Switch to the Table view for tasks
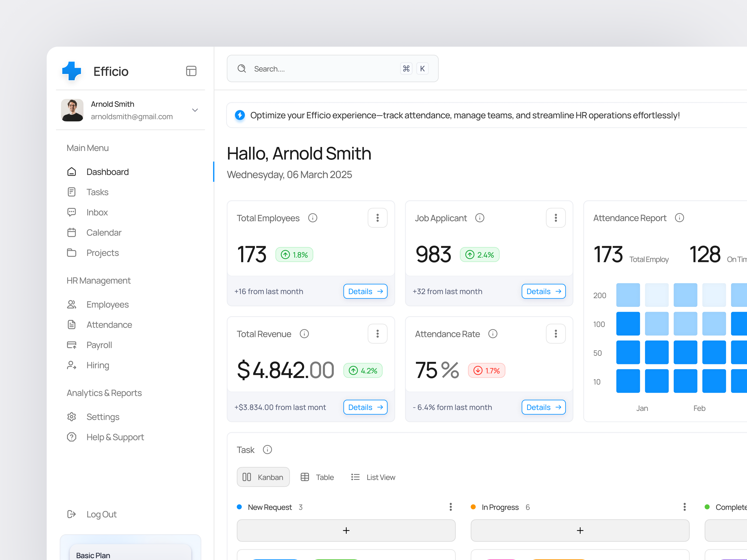This screenshot has height=560, width=747. pyautogui.click(x=317, y=477)
